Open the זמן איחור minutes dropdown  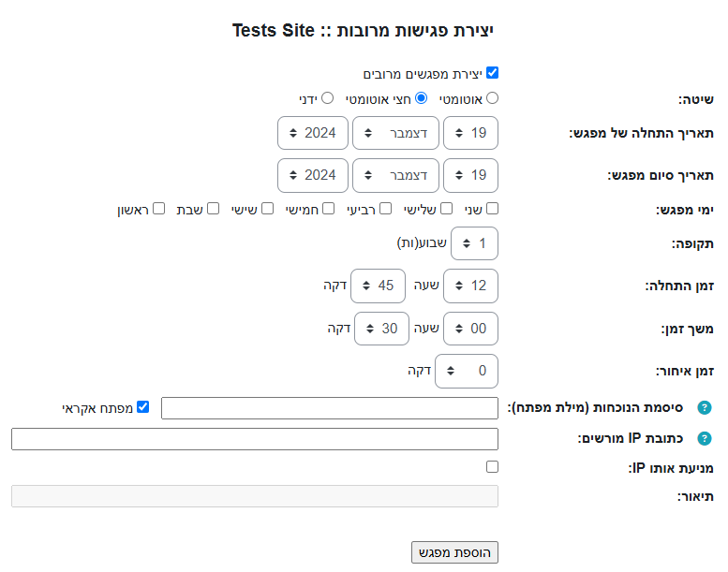pyautogui.click(x=466, y=372)
